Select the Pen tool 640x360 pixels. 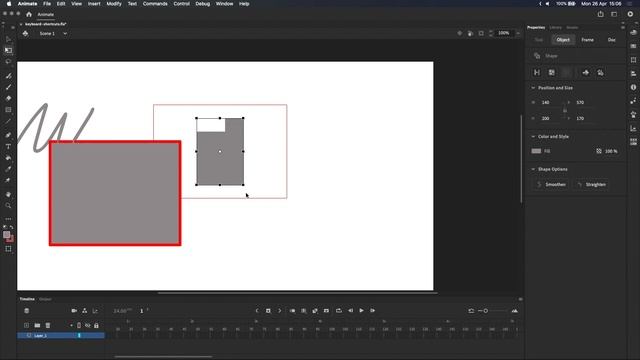(x=8, y=135)
